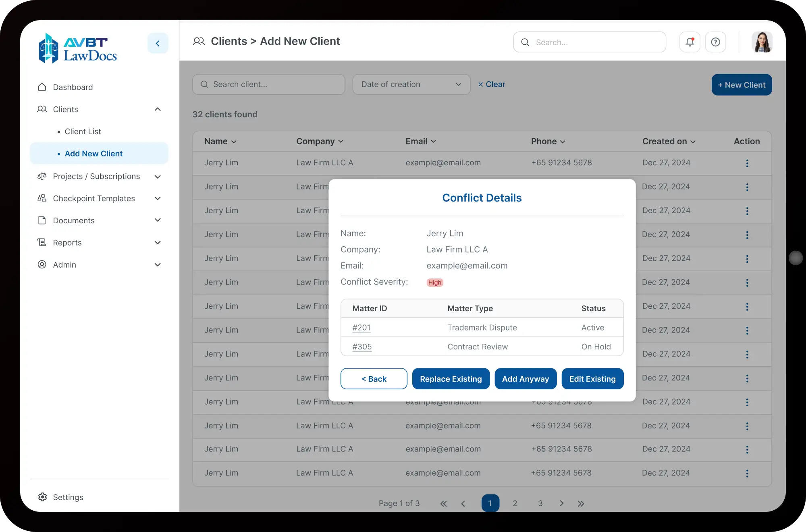Focus the top global Search box

(590, 42)
